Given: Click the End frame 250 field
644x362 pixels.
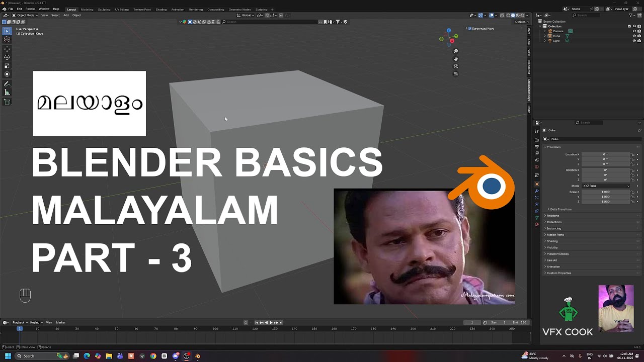Looking at the screenshot, I should tap(520, 322).
